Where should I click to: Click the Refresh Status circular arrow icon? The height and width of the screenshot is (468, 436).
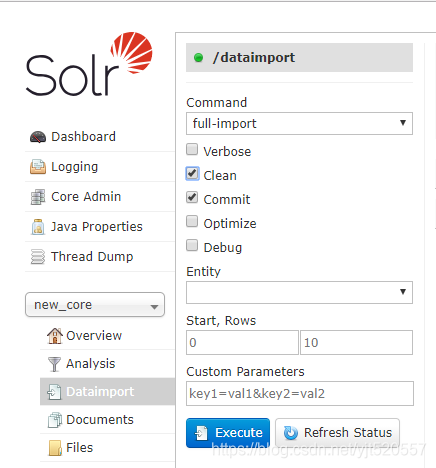(x=291, y=433)
